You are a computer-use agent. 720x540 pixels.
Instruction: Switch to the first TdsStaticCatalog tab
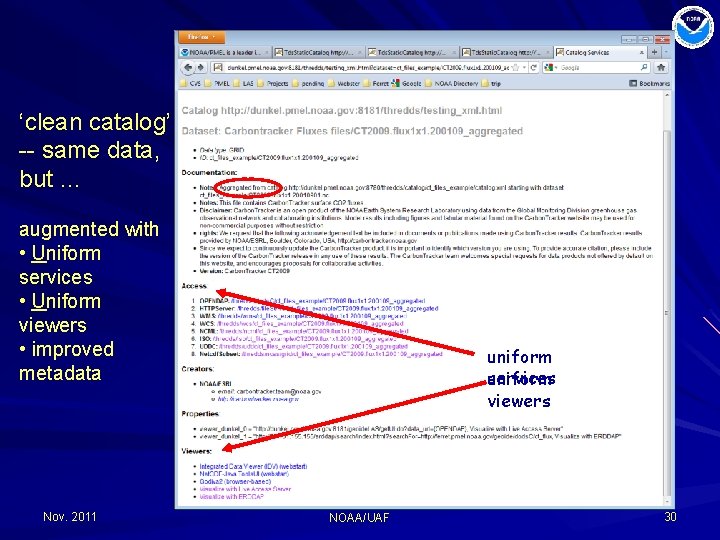pos(318,52)
